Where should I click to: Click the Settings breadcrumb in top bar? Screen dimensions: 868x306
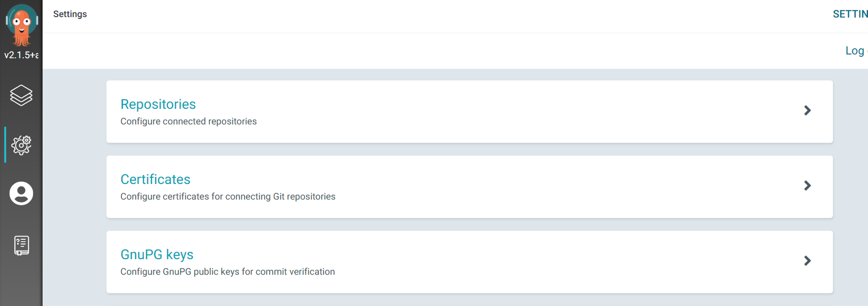pos(70,14)
